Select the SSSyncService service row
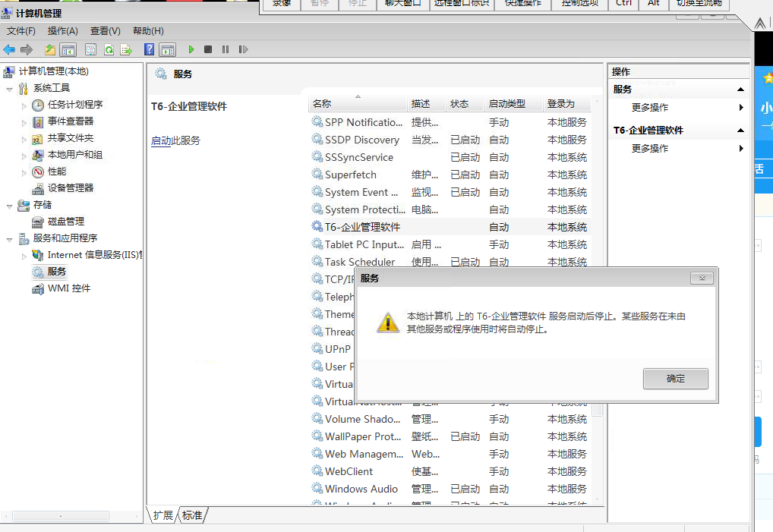The width and height of the screenshot is (773, 532). click(x=450, y=157)
